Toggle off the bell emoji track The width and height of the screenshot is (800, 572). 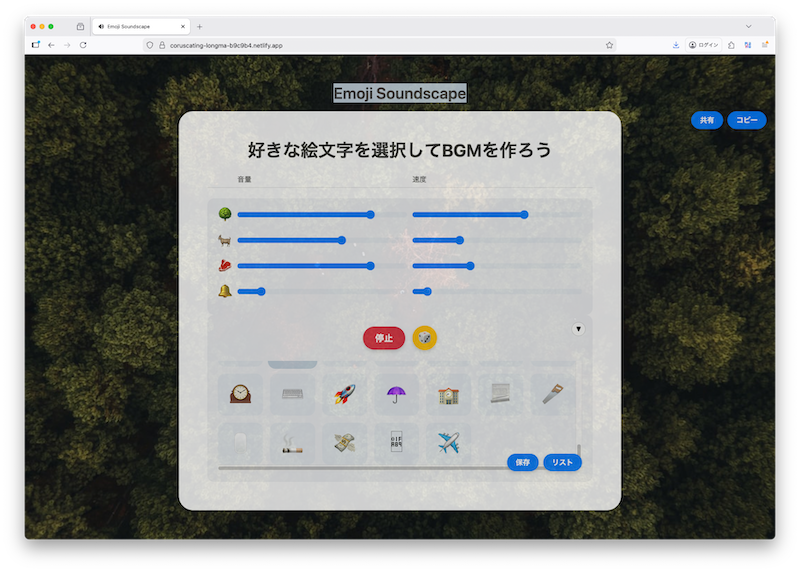coord(224,291)
